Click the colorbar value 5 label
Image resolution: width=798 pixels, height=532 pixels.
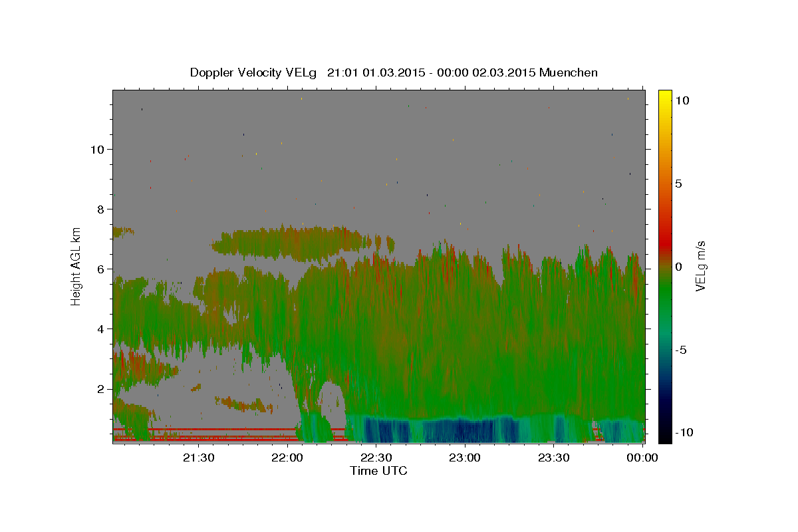coord(678,184)
